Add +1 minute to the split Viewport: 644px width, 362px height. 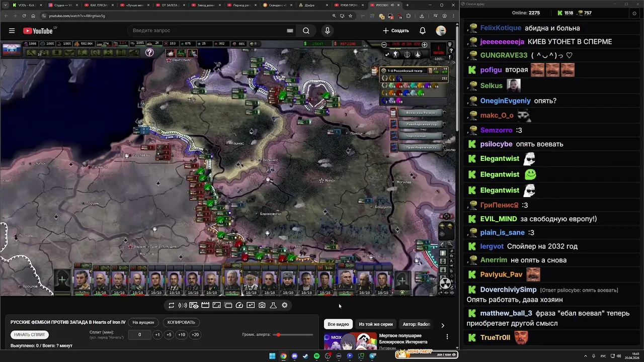[157, 335]
